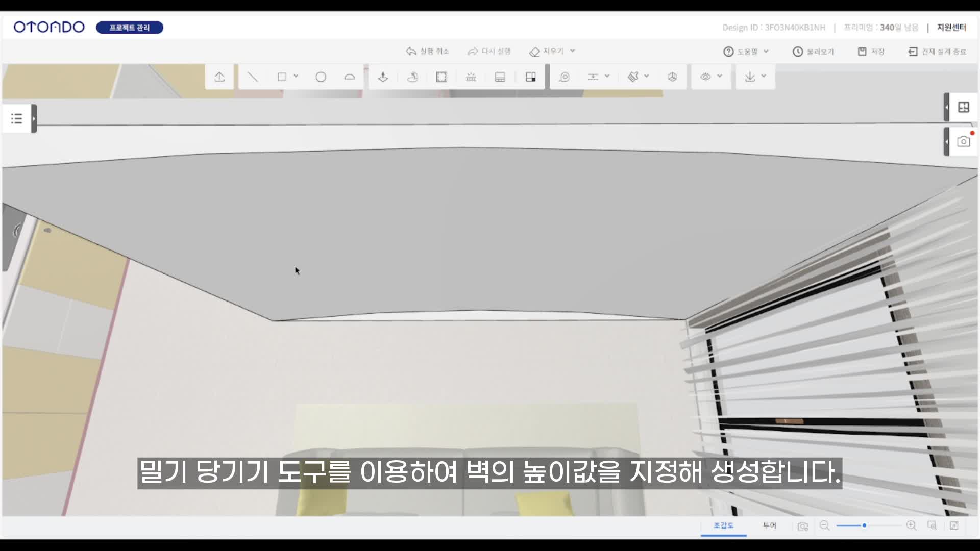980x551 pixels.
Task: Open the 지원센터 support link
Action: [x=951, y=28]
